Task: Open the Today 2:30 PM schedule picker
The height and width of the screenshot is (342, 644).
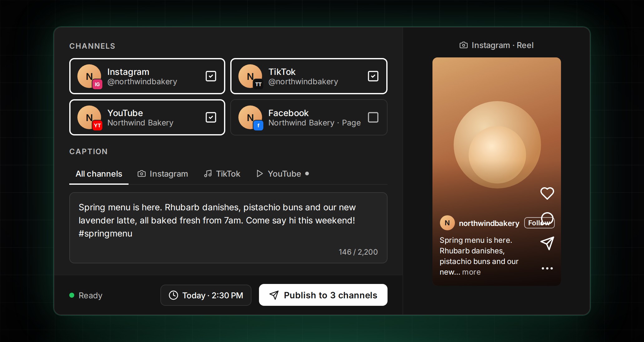Action: coord(206,295)
